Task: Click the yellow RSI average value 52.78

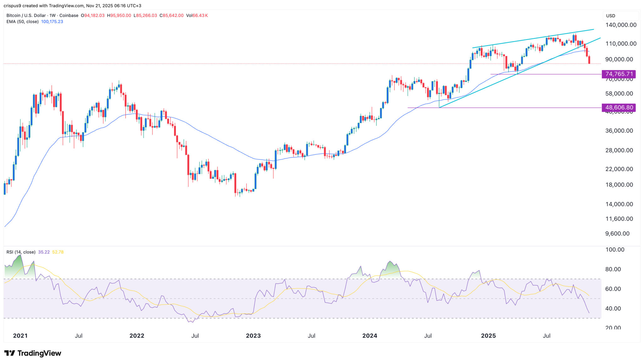Action: [58, 252]
